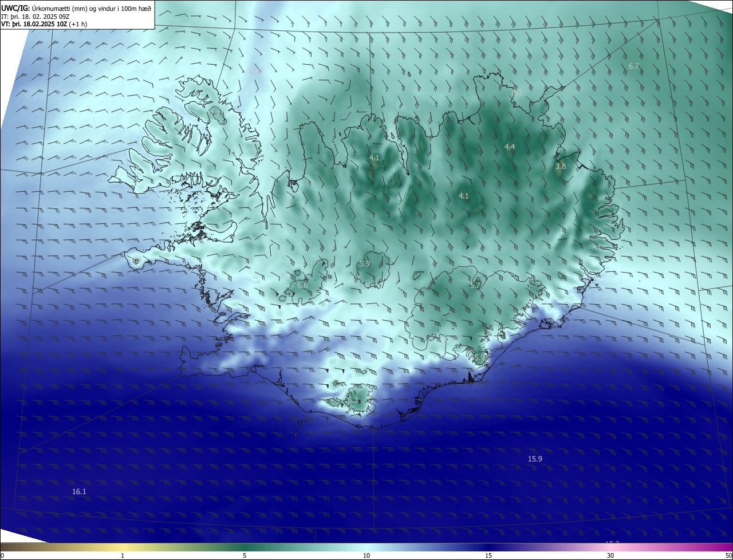Click the 5.7 value label

475,285
